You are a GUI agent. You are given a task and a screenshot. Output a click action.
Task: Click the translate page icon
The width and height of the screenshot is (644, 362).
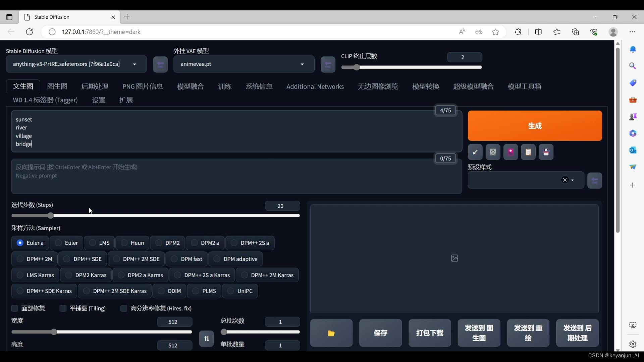[x=479, y=32]
